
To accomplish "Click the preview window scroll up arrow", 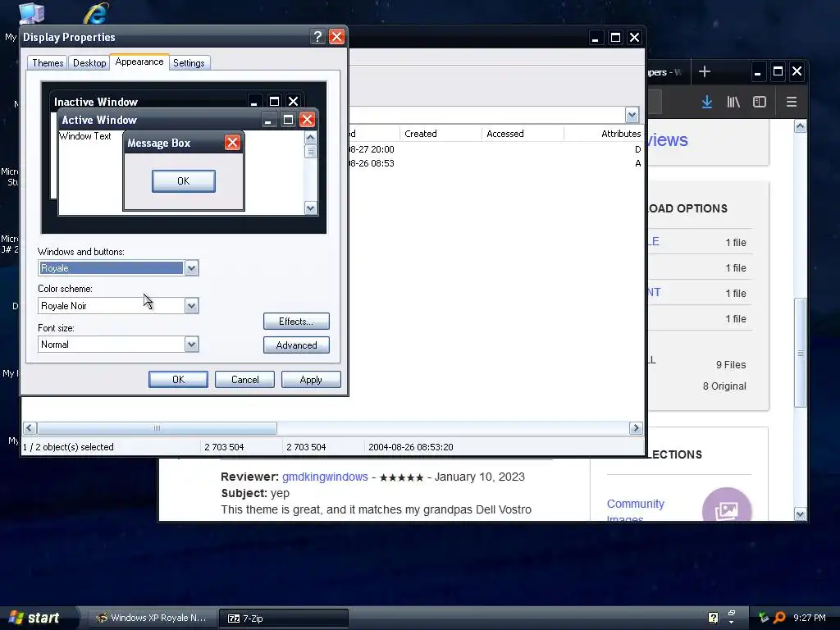I will point(311,137).
